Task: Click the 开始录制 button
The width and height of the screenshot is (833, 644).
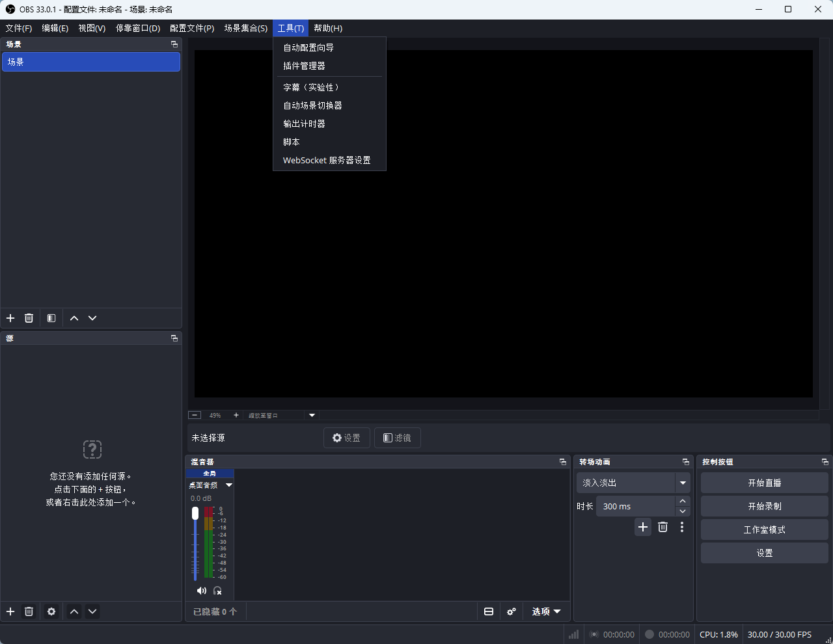Action: [x=765, y=506]
